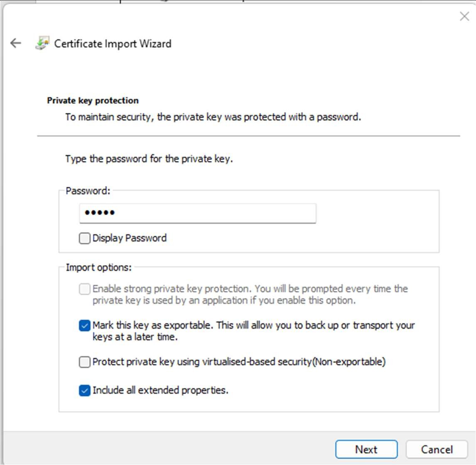Uncheck the Mark this key as exportable box
This screenshot has width=476, height=465.
[x=85, y=325]
